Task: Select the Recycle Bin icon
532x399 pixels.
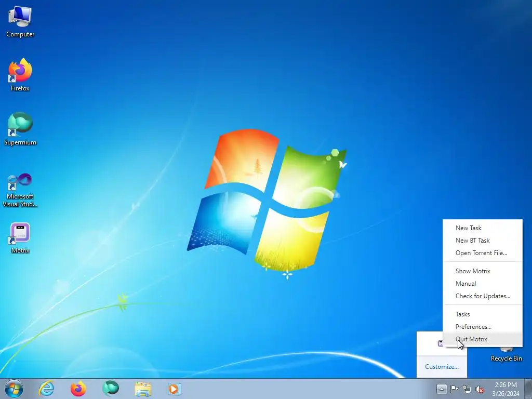Action: 506,354
